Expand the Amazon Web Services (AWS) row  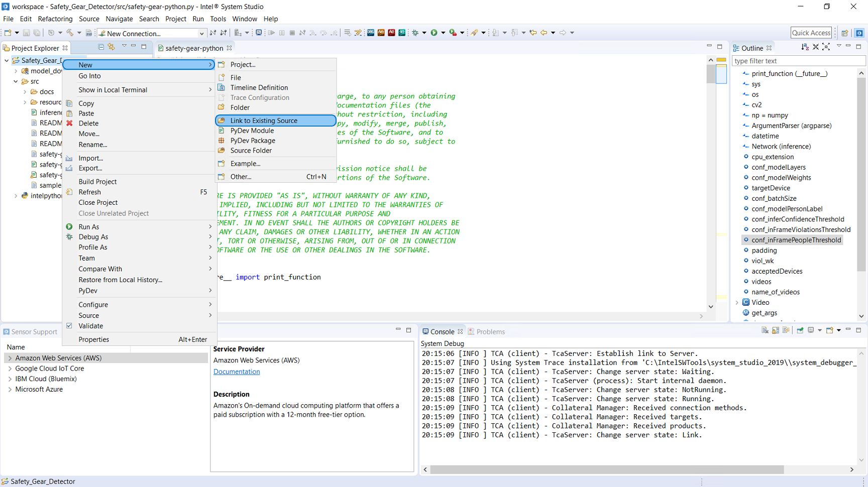point(10,358)
